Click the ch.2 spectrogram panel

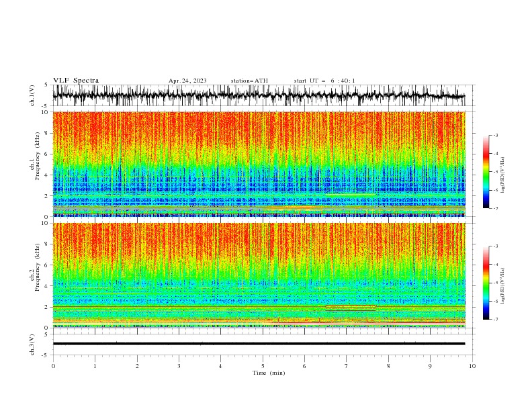259,275
